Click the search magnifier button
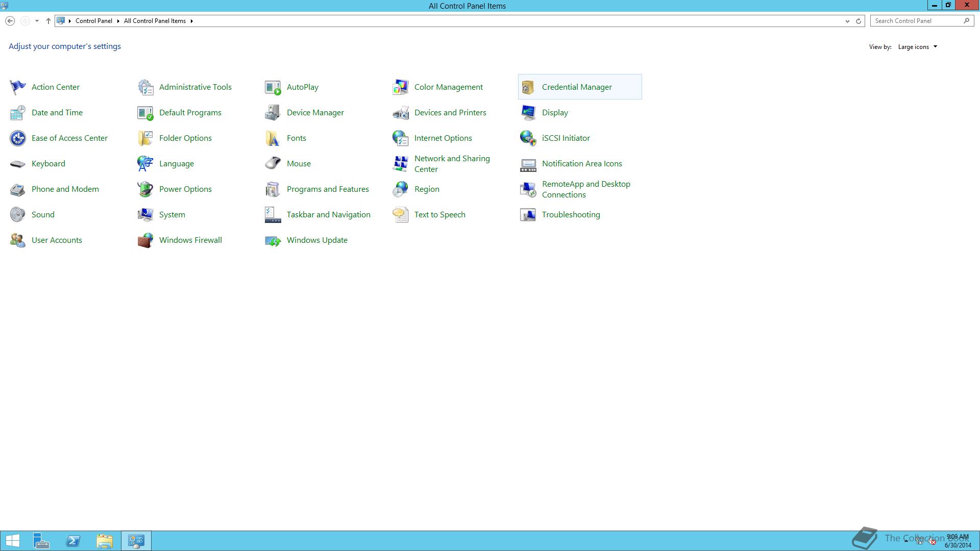The image size is (980, 551). (x=966, y=21)
